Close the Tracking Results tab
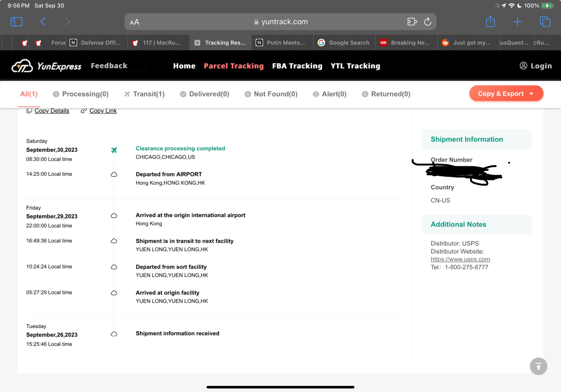This screenshot has height=392, width=561. pos(197,43)
